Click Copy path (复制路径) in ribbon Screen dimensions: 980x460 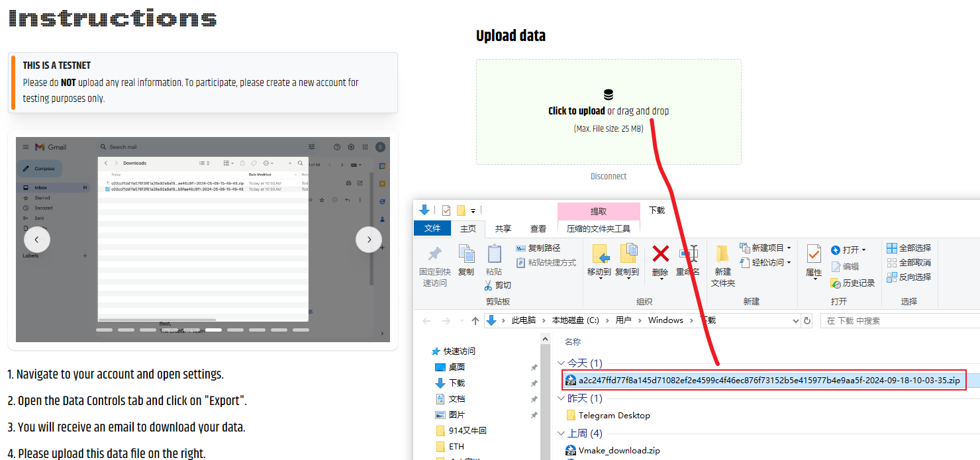pyautogui.click(x=538, y=248)
